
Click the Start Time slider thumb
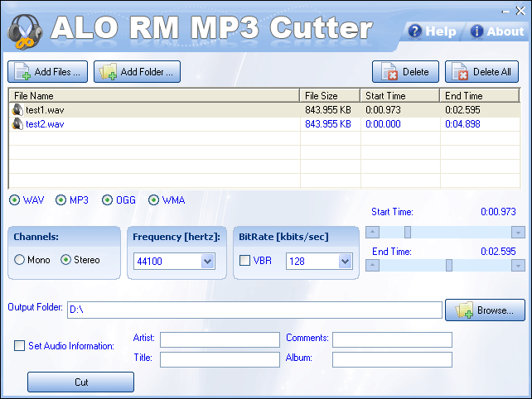coord(408,233)
